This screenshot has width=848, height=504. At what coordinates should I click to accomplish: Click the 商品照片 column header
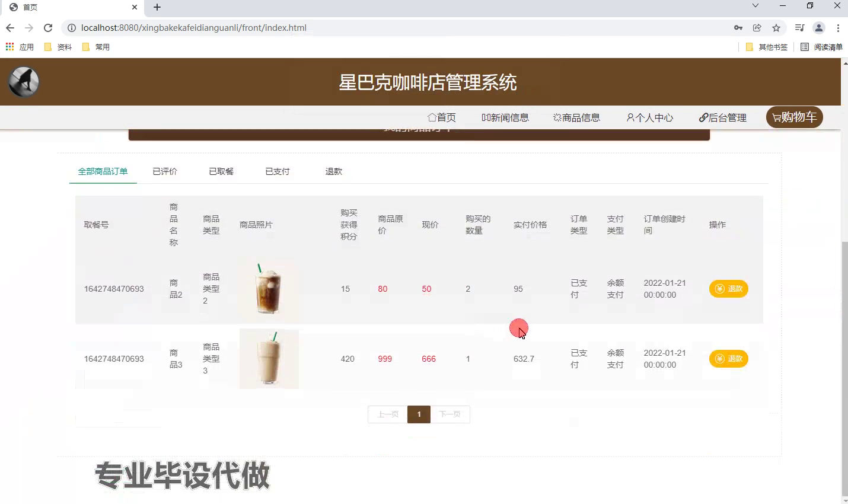pyautogui.click(x=256, y=225)
